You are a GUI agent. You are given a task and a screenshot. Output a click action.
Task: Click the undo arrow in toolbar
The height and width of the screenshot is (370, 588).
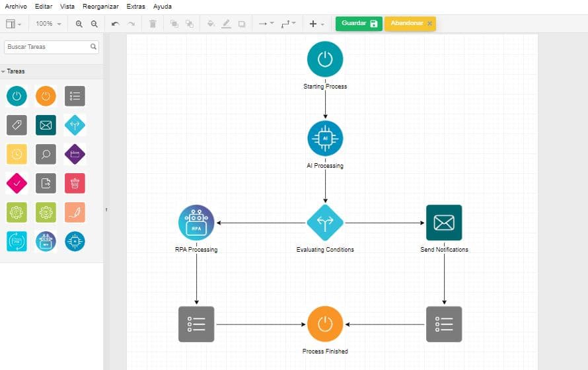tap(116, 24)
